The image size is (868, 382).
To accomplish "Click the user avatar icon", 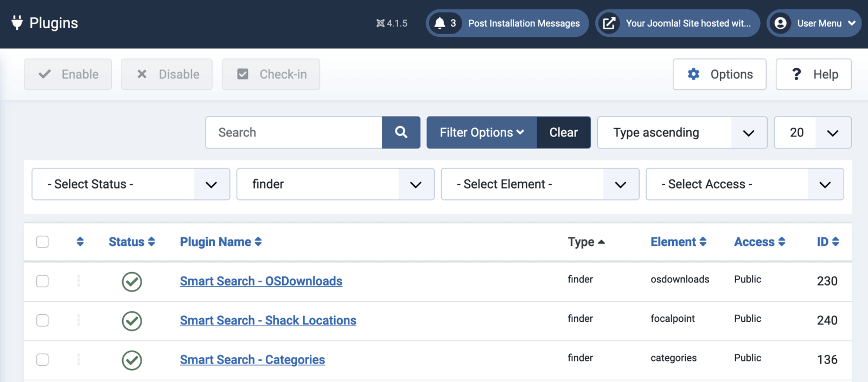I will tap(781, 23).
